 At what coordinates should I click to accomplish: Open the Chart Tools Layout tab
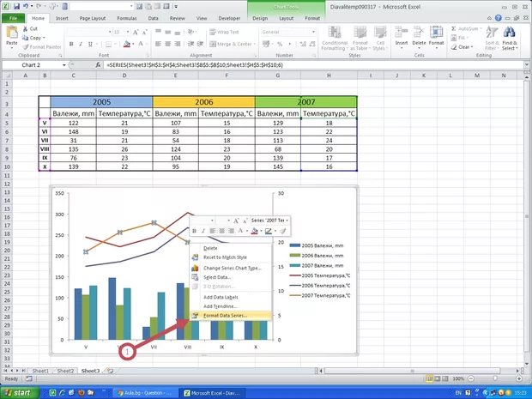[x=286, y=18]
